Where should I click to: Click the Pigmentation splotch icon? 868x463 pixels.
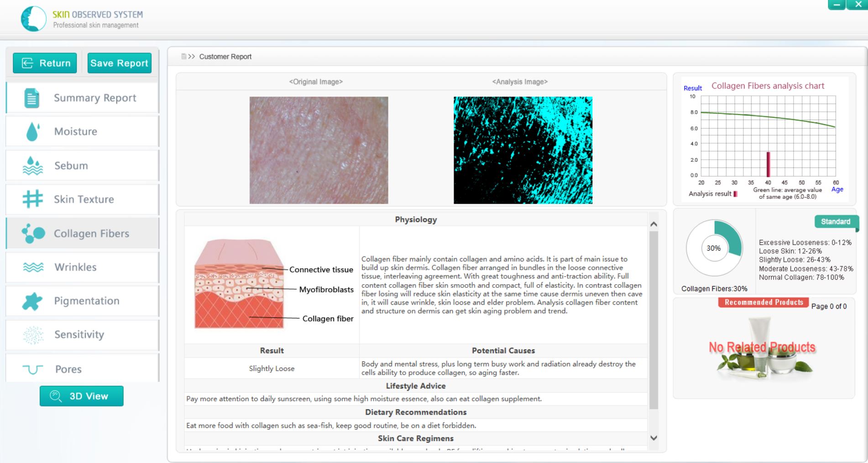(x=32, y=301)
